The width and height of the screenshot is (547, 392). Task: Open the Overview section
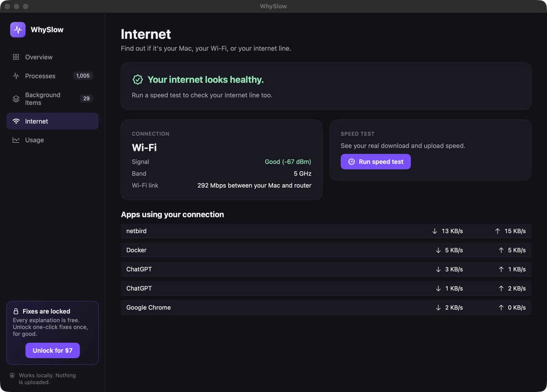pos(52,57)
